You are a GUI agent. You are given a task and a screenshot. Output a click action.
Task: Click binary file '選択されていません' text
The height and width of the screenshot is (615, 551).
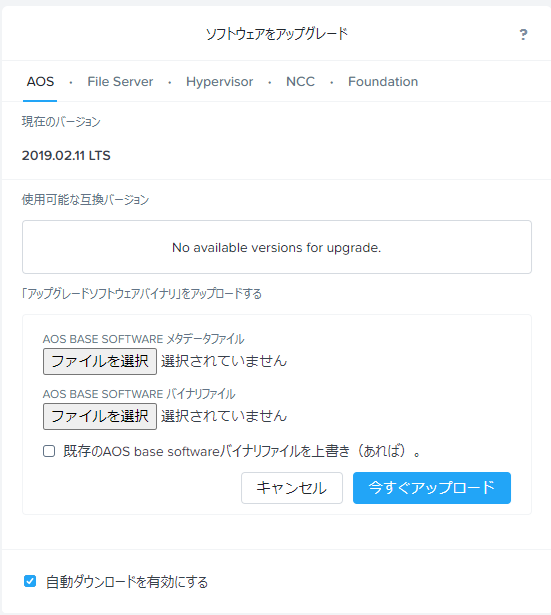(224, 416)
